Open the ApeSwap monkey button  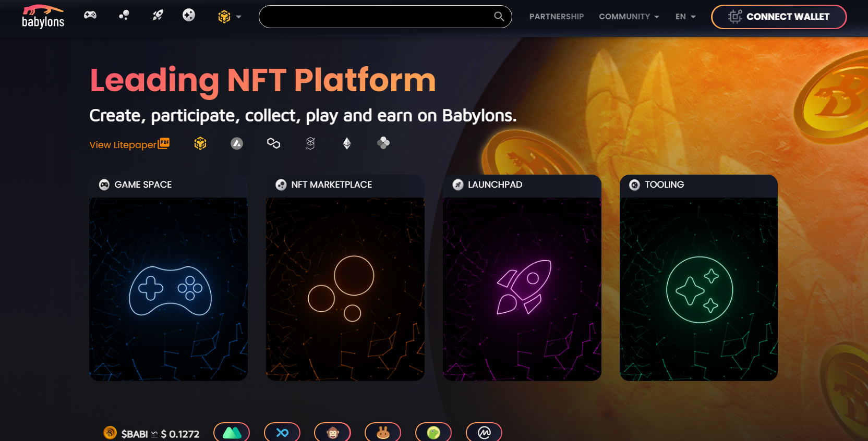332,433
